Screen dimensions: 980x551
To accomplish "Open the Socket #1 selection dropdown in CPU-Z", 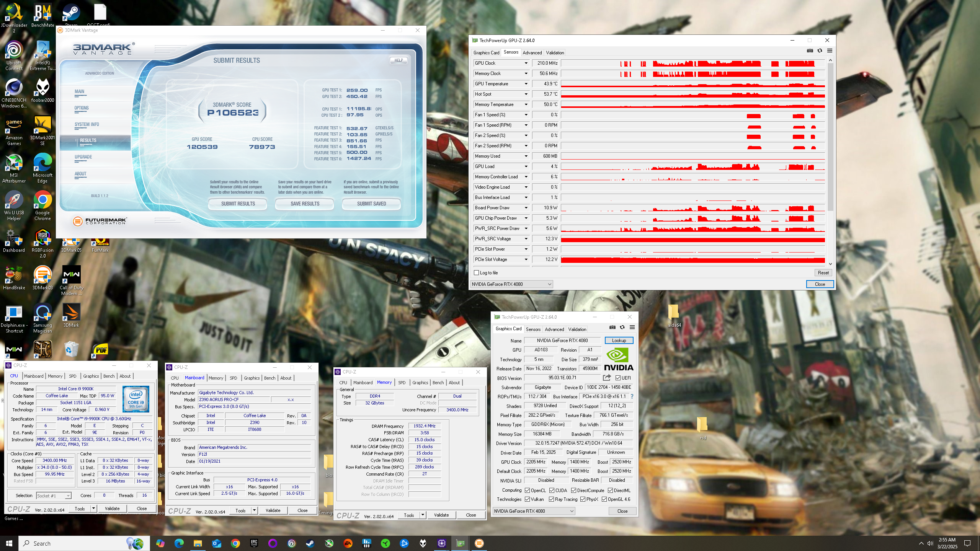I will (x=54, y=496).
